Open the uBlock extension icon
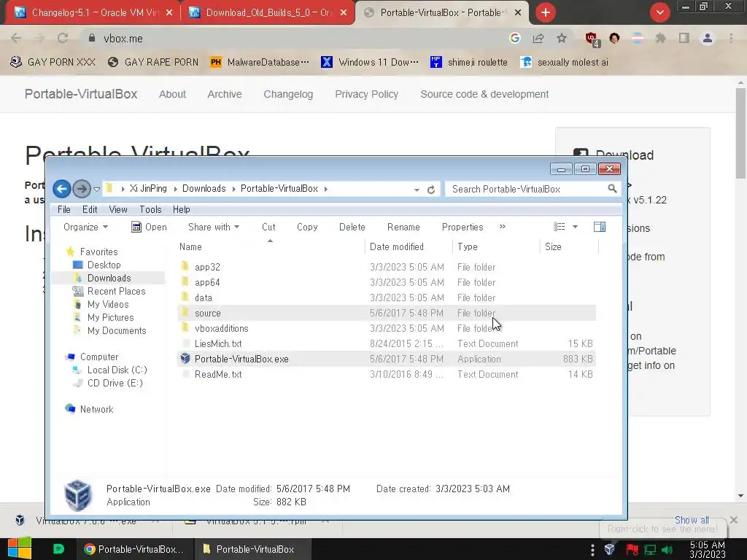 tap(592, 39)
